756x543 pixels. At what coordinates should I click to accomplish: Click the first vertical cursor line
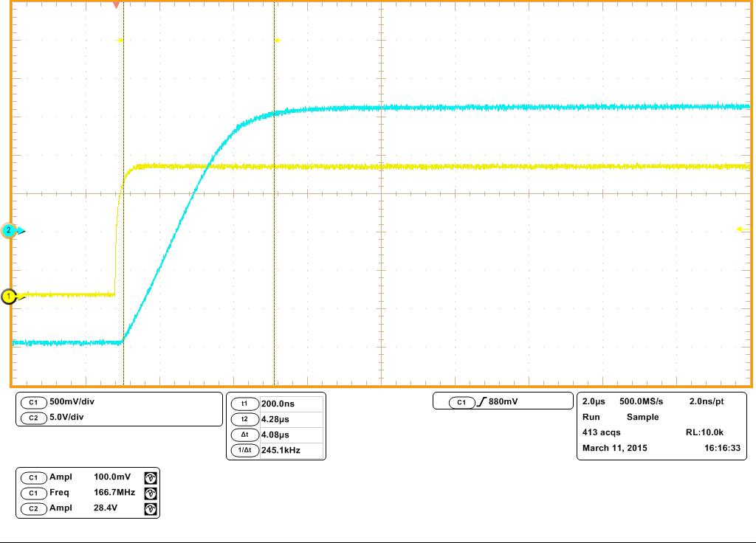[123, 193]
